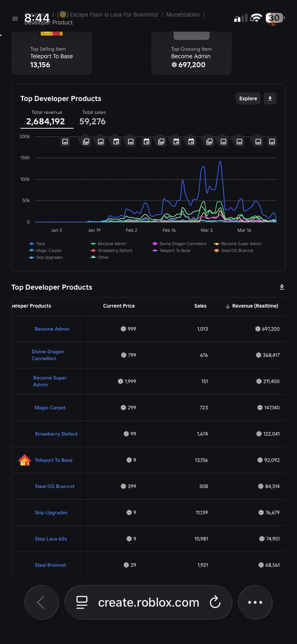Screen dimensions: 297x644
Task: Go back with the browser back arrow
Action: tap(41, 602)
